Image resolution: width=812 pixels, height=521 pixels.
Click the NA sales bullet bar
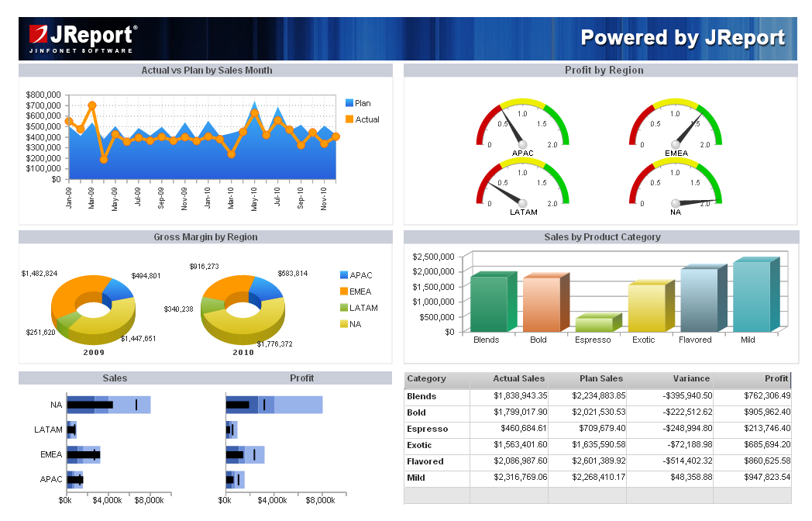tap(108, 405)
